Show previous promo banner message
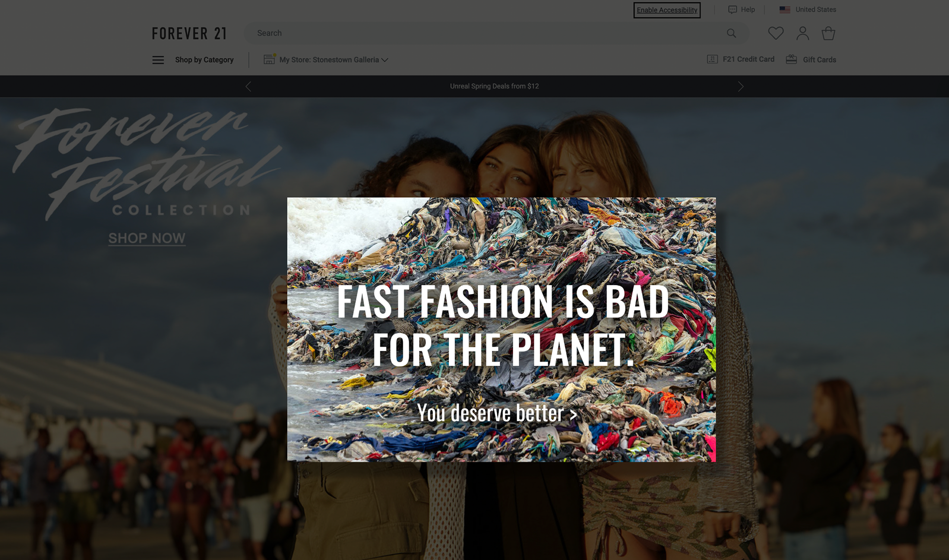This screenshot has width=949, height=560. point(248,86)
